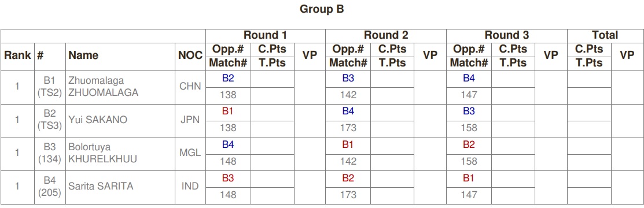The height and width of the screenshot is (208, 644).
Task: Select the Sarita SARITA name cell
Action: (x=120, y=187)
